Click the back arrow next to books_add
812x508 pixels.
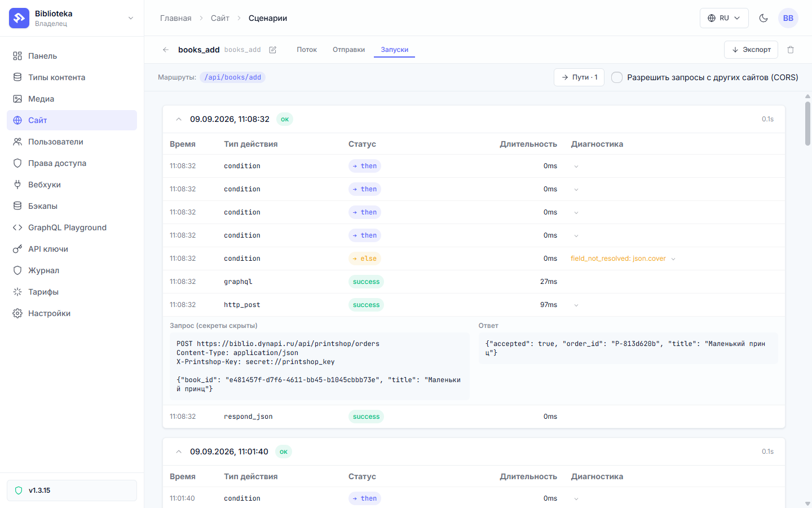tap(166, 50)
